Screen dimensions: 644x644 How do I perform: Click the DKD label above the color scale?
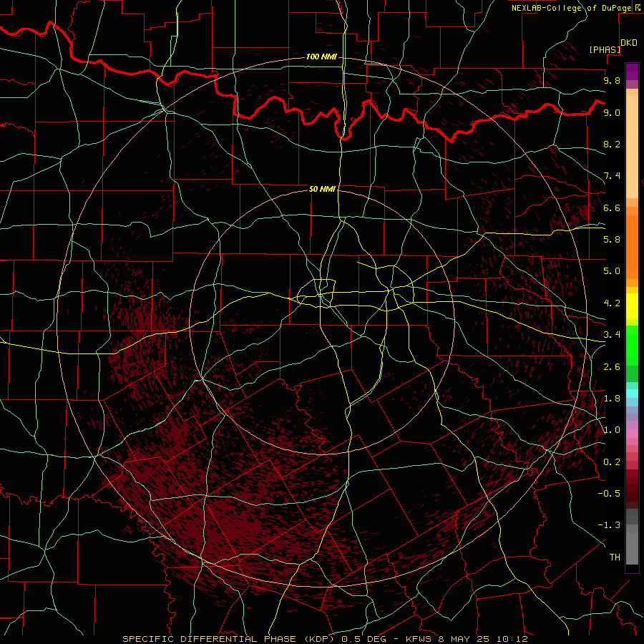click(x=629, y=43)
